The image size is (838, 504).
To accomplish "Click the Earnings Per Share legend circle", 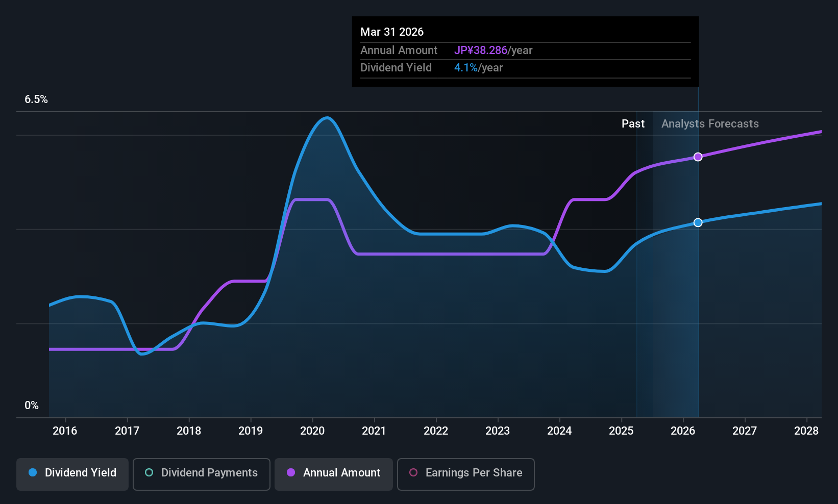I will point(413,472).
